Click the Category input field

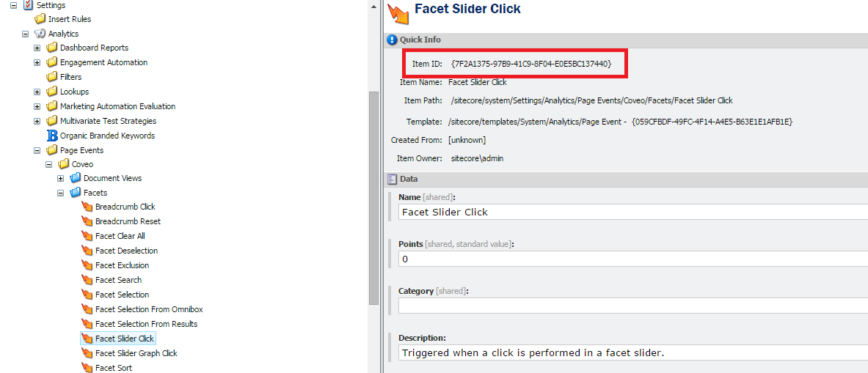tap(632, 306)
